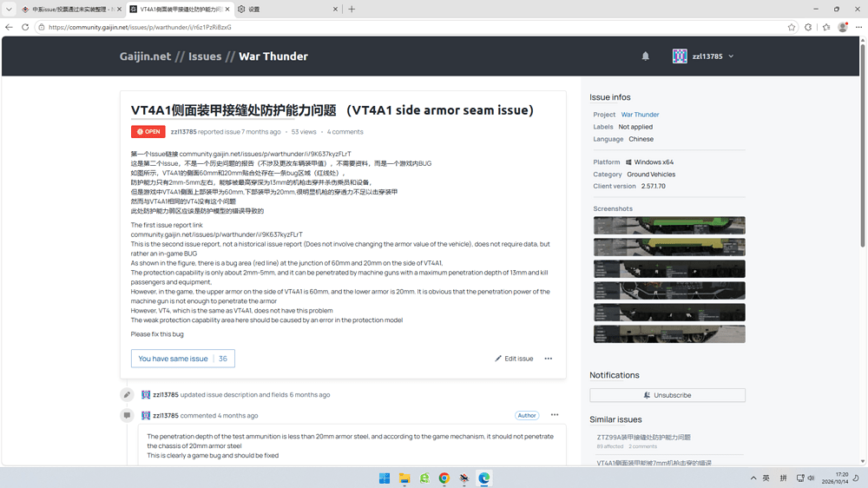Open the third dark screenshot thumbnail

669,268
